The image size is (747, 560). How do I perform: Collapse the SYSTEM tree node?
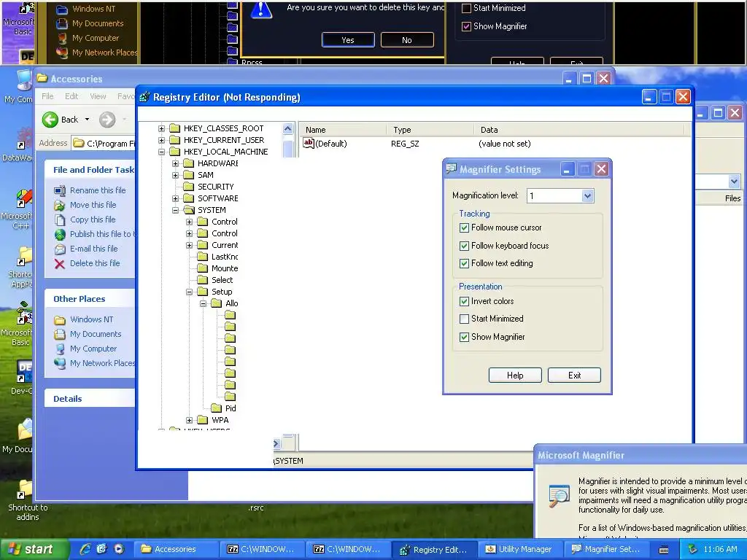(x=175, y=210)
